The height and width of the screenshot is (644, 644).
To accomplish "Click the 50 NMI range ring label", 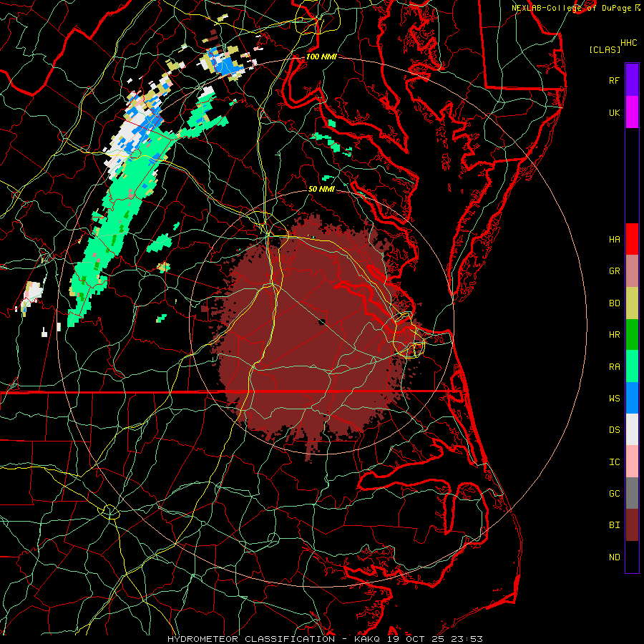I will (321, 189).
